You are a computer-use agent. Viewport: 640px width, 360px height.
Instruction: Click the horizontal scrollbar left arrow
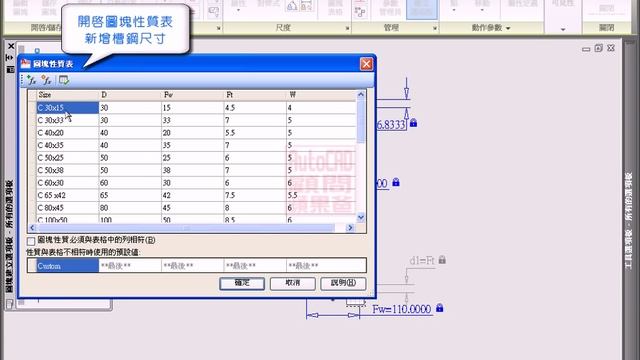[33, 228]
